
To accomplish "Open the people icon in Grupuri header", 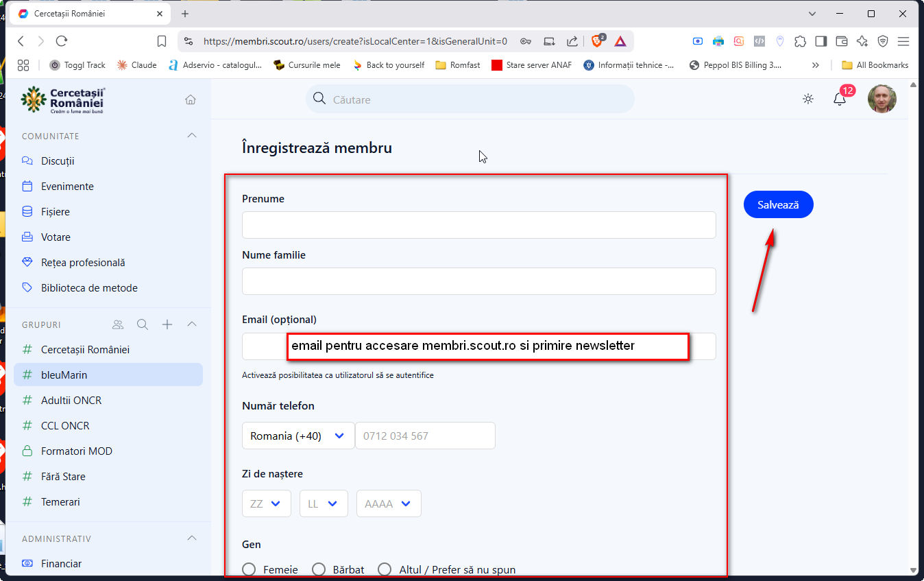I will (118, 324).
